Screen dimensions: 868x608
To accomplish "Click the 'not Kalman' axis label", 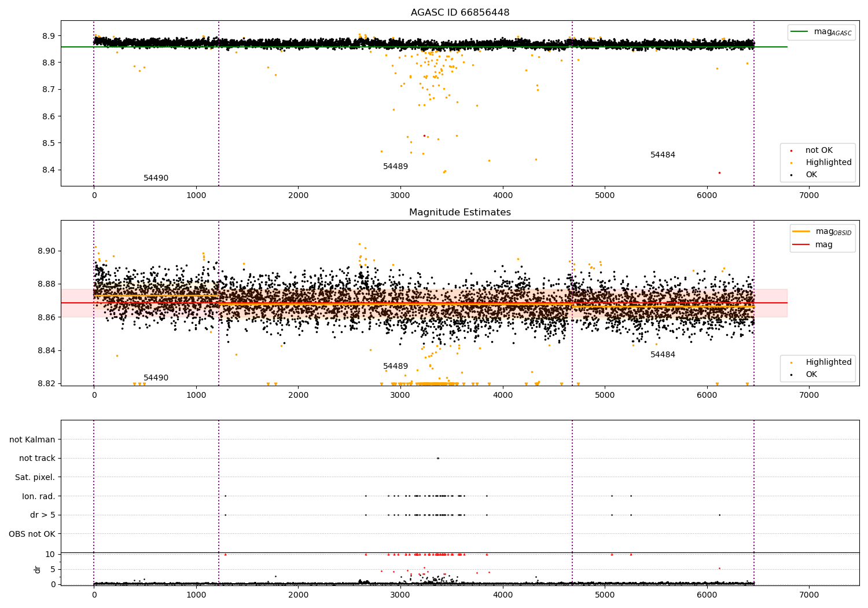I will (32, 439).
